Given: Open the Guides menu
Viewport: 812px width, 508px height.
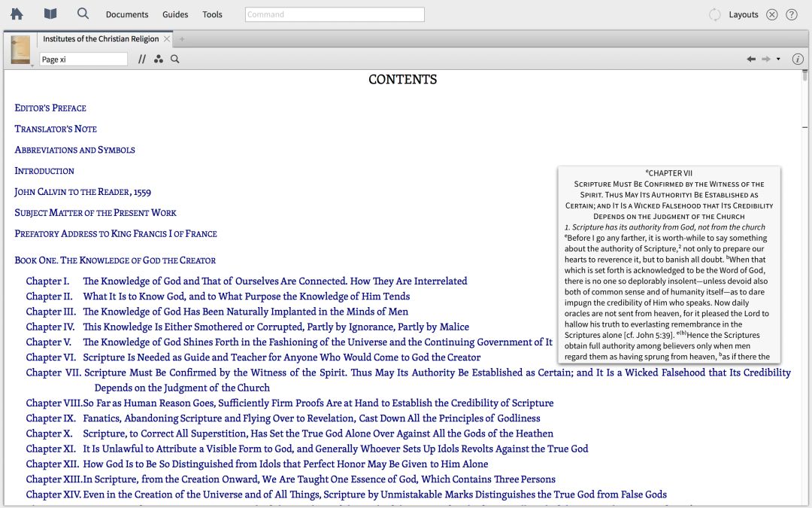Looking at the screenshot, I should [175, 14].
